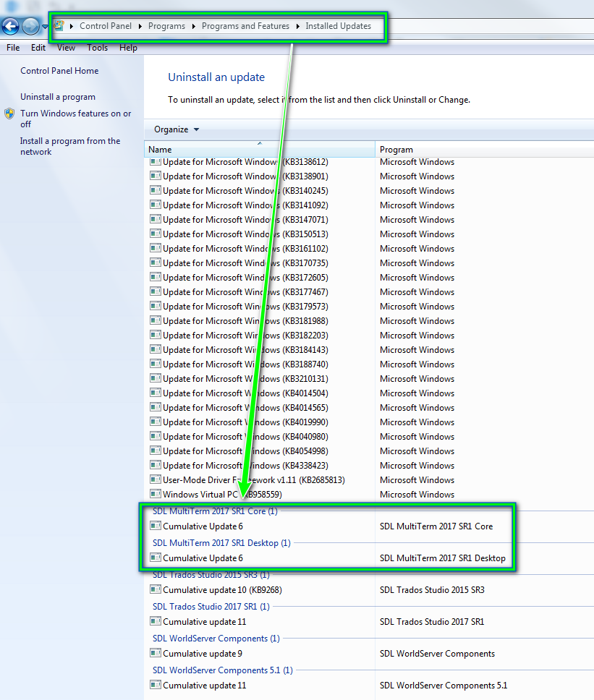The image size is (594, 700).
Task: Click the icon for MultiTerm Core Cumulative Update 6
Action: click(155, 526)
